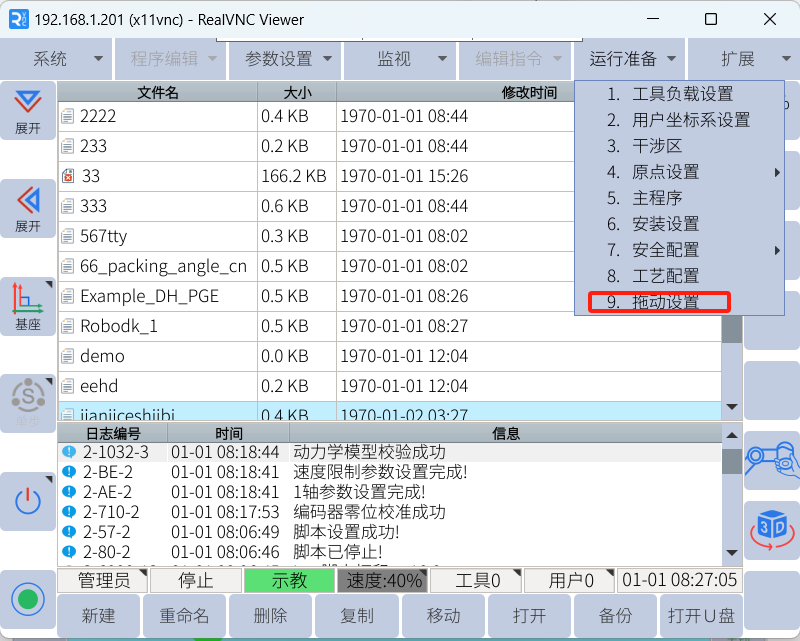
Task: Click the log panel scroll down arrow
Action: [x=732, y=553]
